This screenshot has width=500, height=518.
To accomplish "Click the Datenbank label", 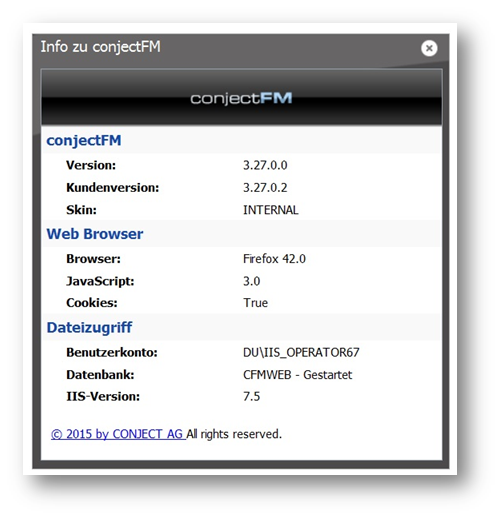I will tap(100, 375).
